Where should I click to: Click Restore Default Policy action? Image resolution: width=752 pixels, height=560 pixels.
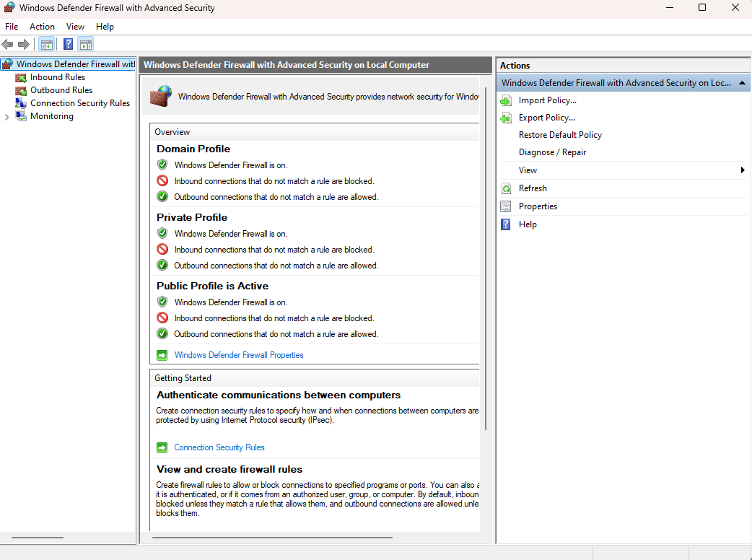[560, 135]
